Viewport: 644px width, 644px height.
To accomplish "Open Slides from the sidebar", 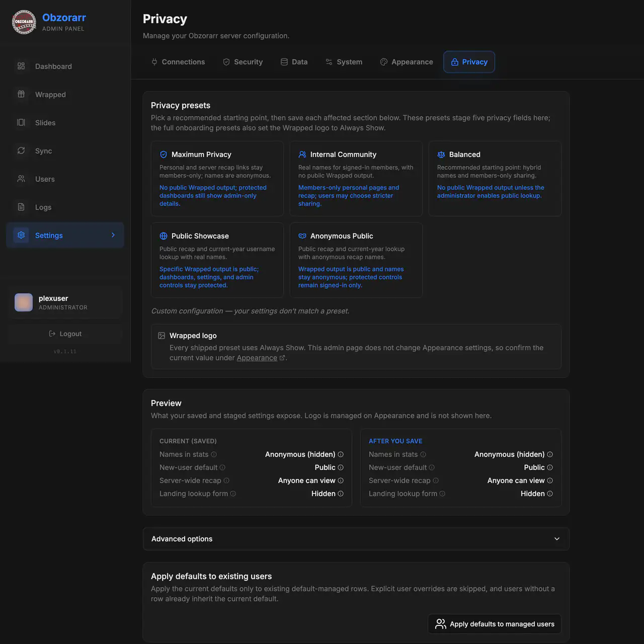I will point(65,122).
